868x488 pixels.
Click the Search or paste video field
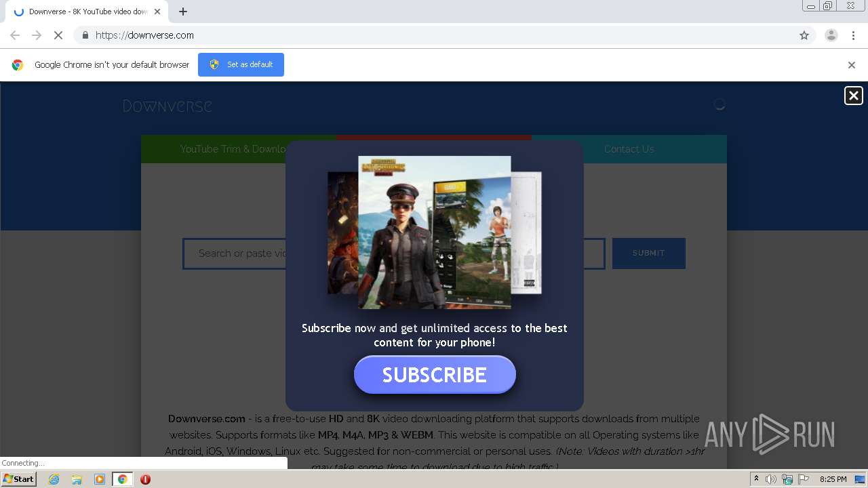point(393,253)
